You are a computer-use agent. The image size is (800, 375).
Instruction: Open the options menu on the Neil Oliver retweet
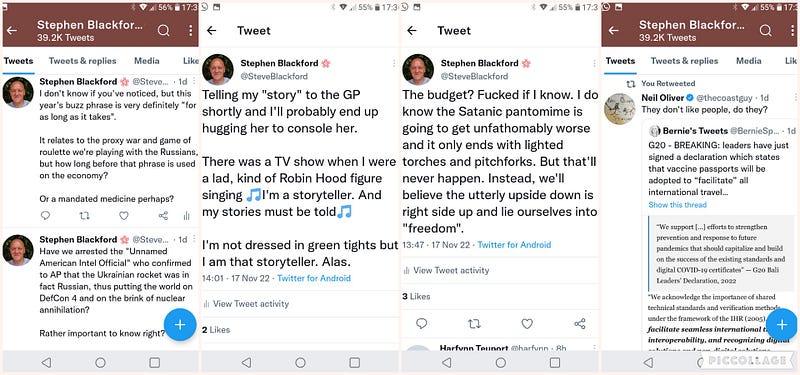[x=794, y=97]
